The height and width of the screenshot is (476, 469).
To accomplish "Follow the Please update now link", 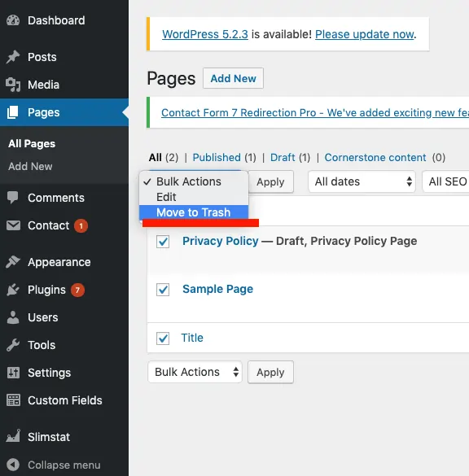I will point(365,34).
